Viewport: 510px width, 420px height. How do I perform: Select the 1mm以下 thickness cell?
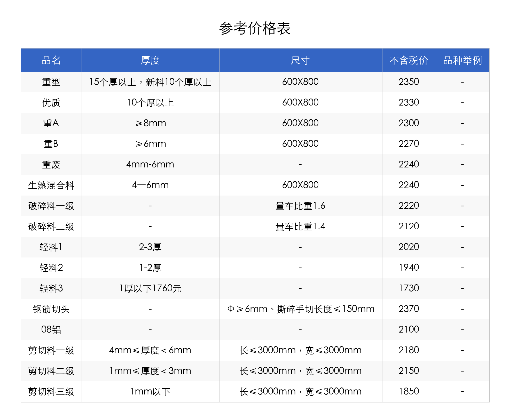tap(150, 391)
